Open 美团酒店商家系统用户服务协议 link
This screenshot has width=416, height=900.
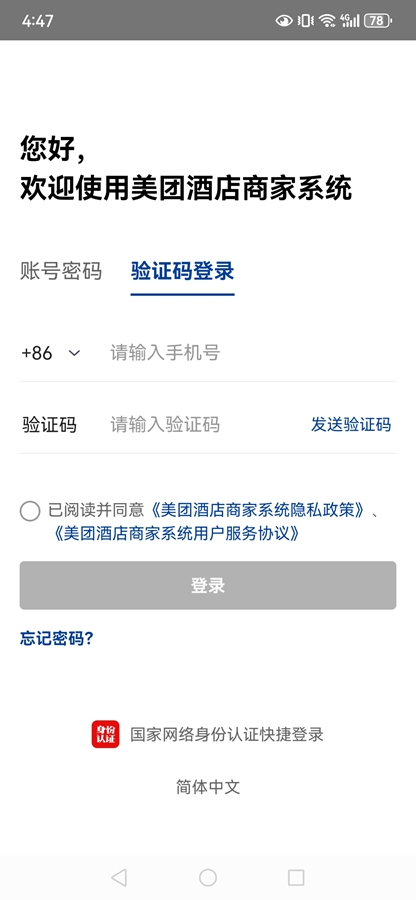pos(176,534)
